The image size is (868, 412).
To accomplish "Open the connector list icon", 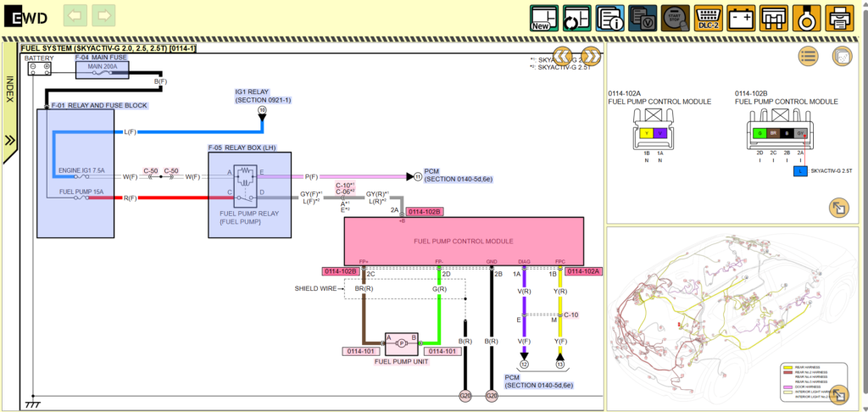I will (808, 56).
